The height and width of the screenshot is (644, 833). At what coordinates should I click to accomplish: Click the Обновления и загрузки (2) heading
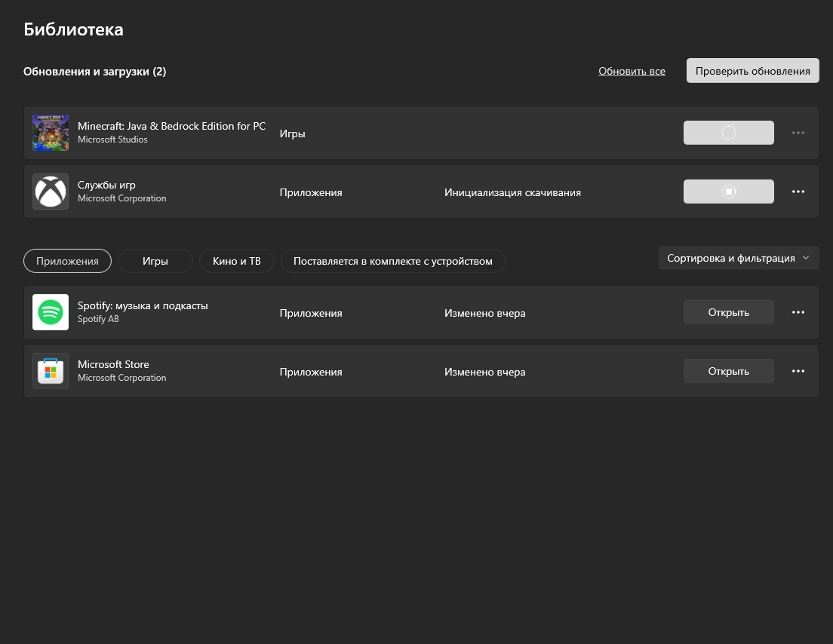coord(94,71)
